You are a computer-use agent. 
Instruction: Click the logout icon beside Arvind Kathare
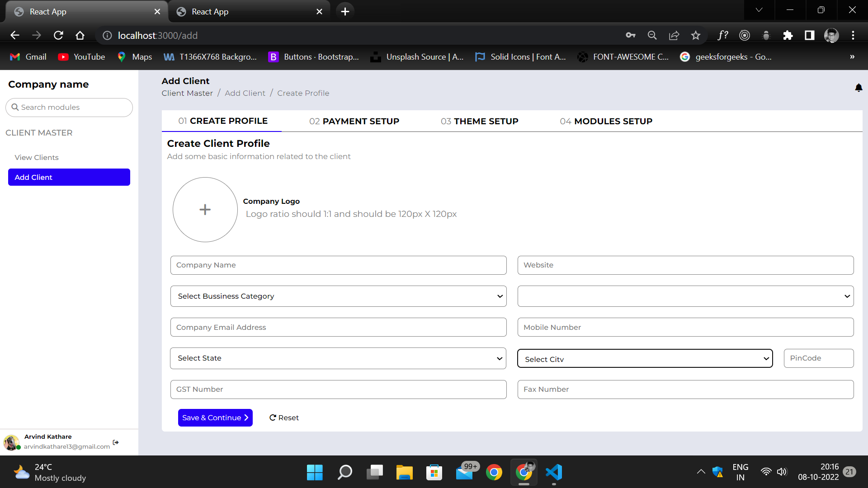pyautogui.click(x=116, y=442)
